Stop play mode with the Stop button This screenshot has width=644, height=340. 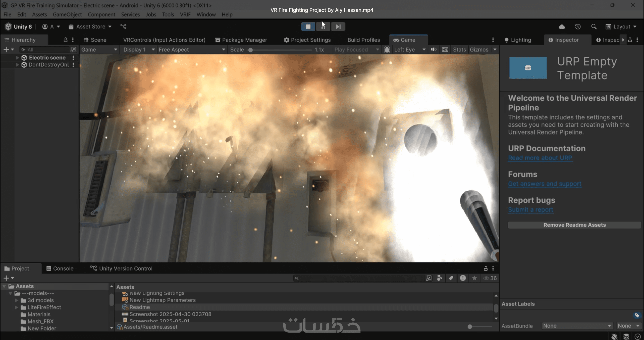pos(308,27)
